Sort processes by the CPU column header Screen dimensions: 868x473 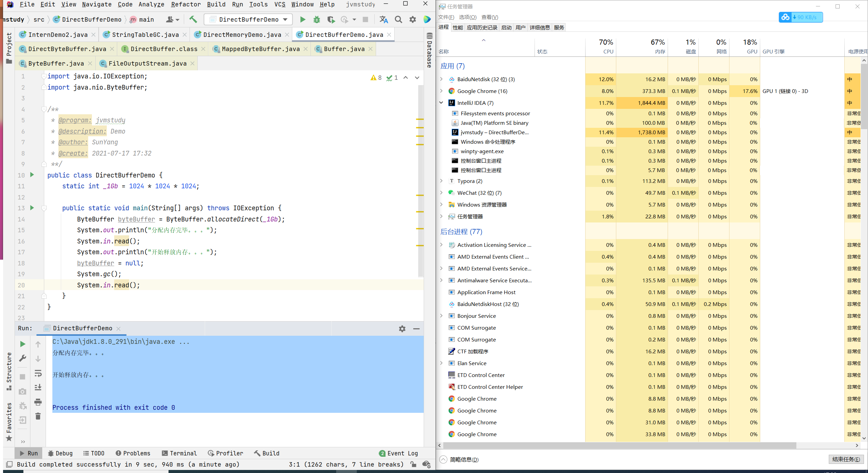click(x=600, y=47)
